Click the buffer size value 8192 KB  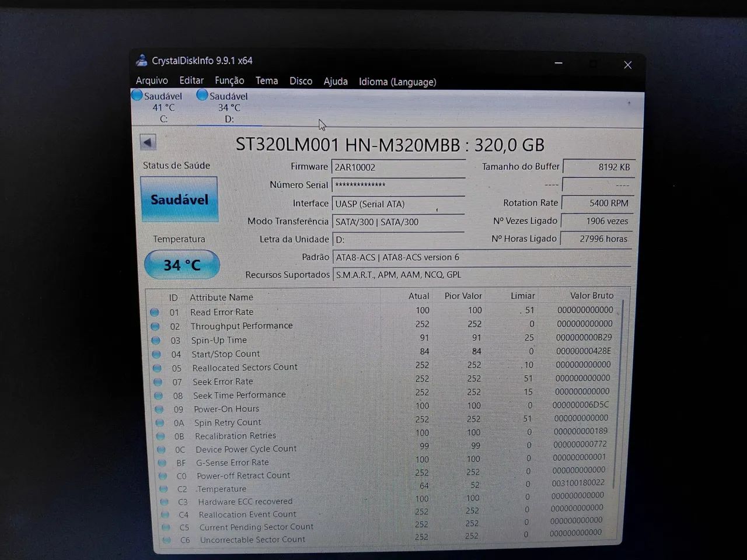click(598, 167)
